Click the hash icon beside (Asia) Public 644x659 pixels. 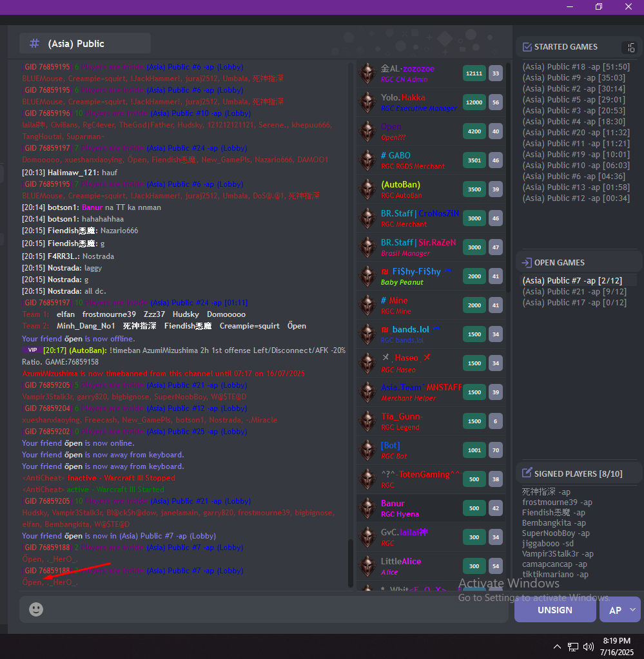(x=35, y=43)
